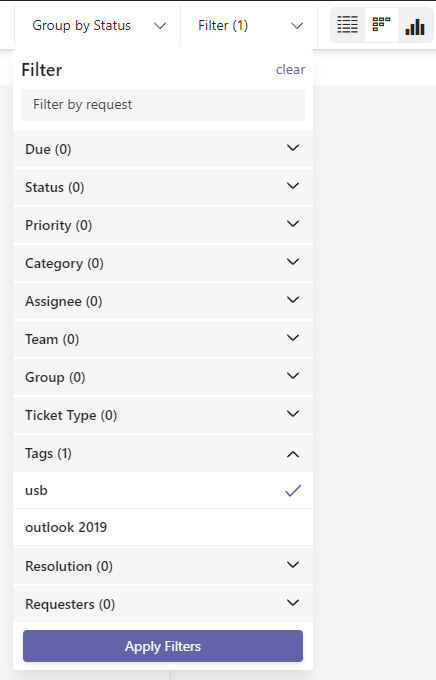436x680 pixels.
Task: Expand the Team filter section
Action: 163,339
